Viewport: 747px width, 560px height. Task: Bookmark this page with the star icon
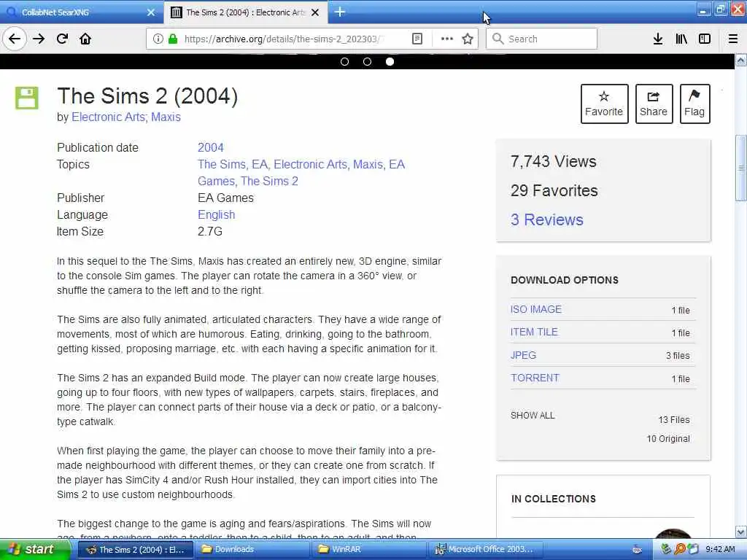pyautogui.click(x=468, y=39)
